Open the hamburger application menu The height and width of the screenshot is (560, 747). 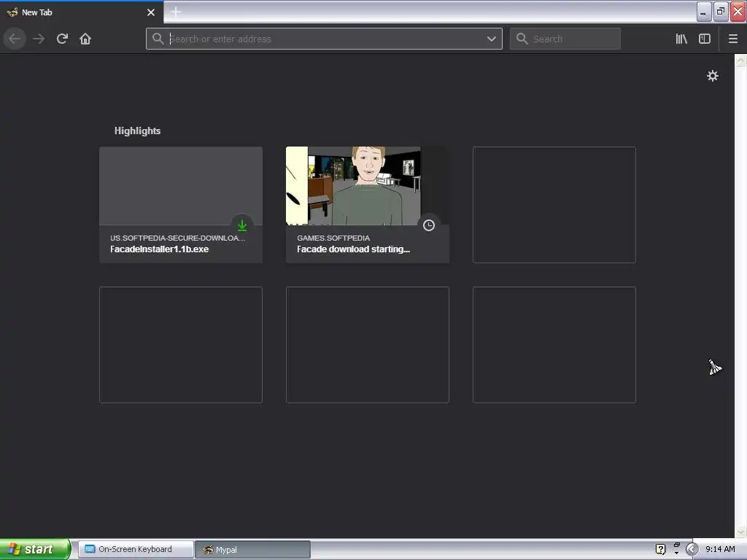pos(732,39)
